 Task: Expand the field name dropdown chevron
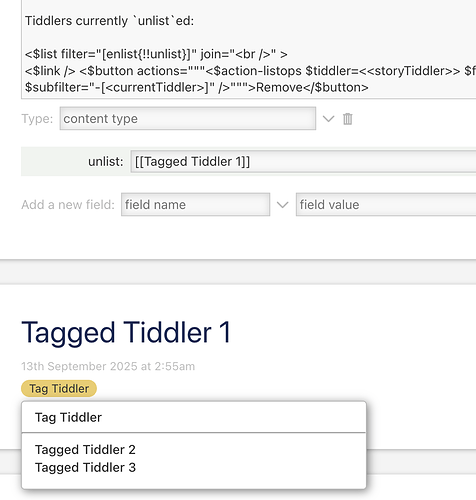tap(282, 205)
